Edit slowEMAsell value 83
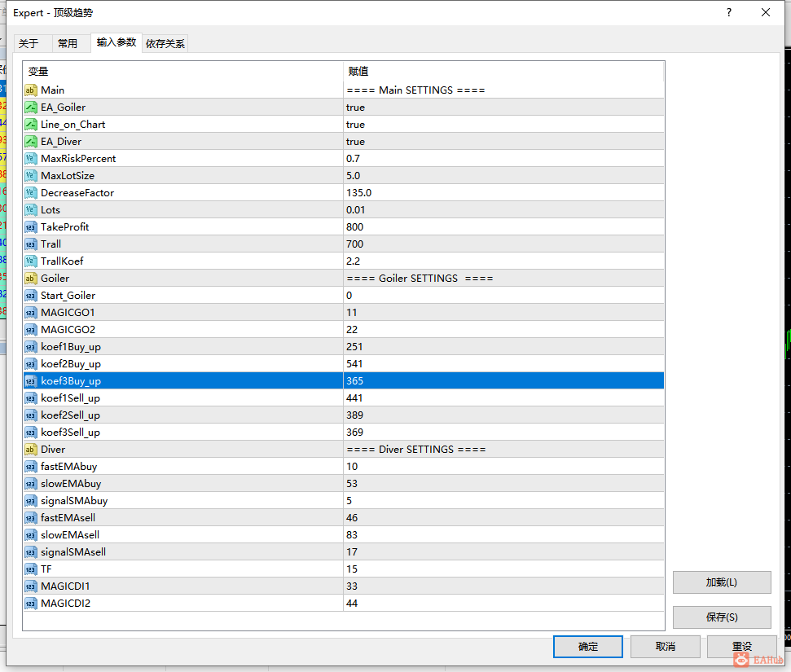791x672 pixels. [x=503, y=535]
